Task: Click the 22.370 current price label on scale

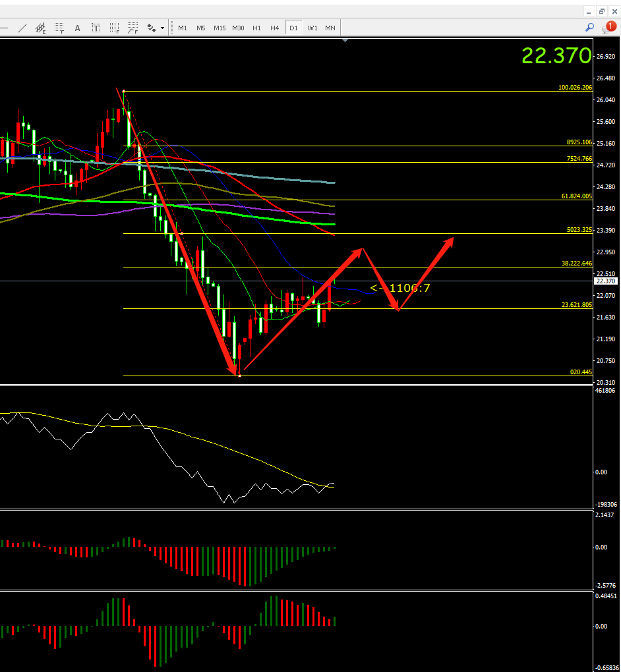Action: point(605,281)
